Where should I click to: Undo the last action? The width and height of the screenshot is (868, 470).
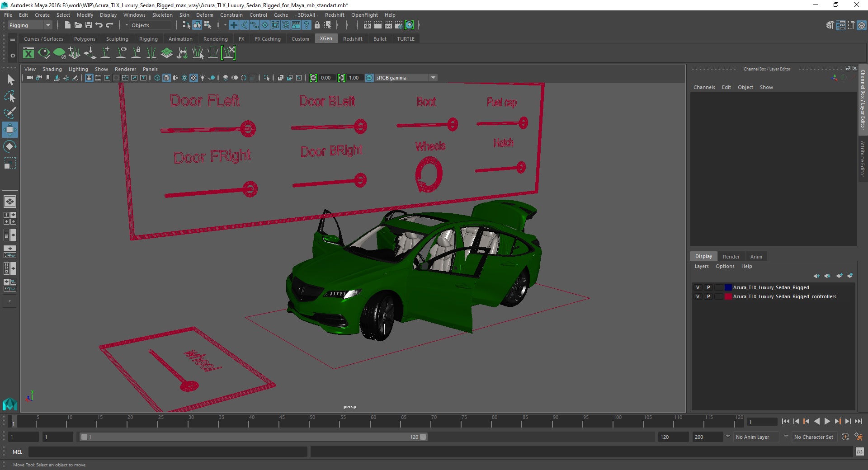(99, 25)
